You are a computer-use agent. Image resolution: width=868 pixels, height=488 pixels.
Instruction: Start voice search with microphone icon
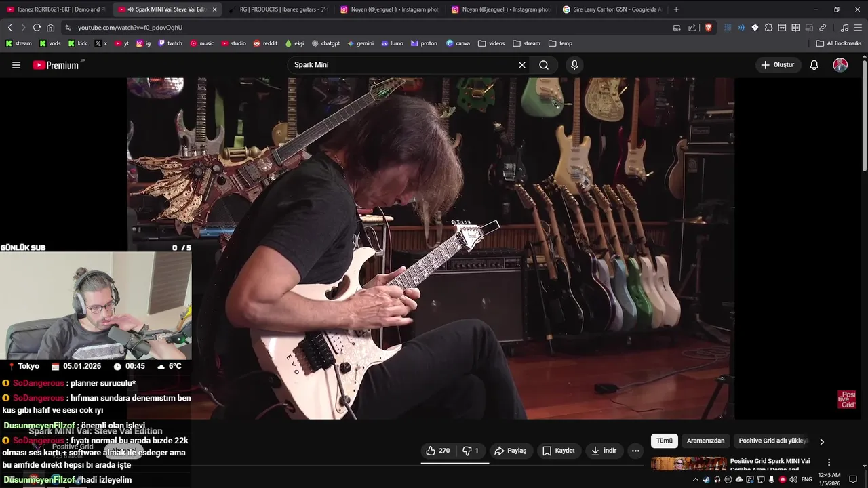(x=574, y=65)
